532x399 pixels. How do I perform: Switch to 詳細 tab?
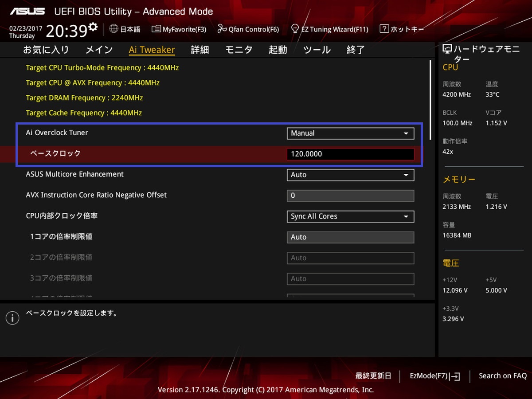(200, 50)
